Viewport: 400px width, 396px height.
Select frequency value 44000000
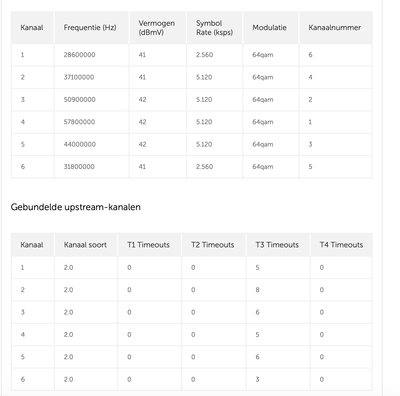point(80,144)
